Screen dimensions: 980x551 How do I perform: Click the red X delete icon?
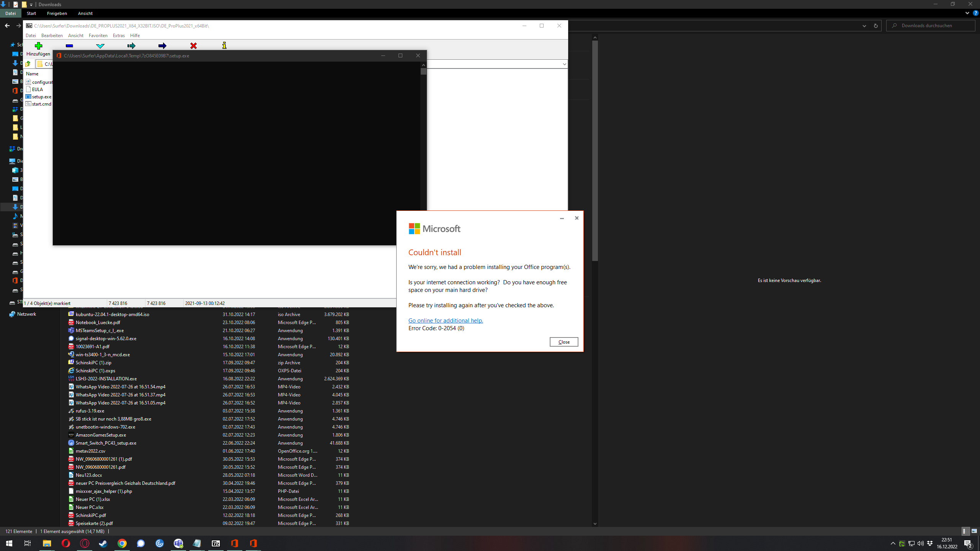point(194,46)
